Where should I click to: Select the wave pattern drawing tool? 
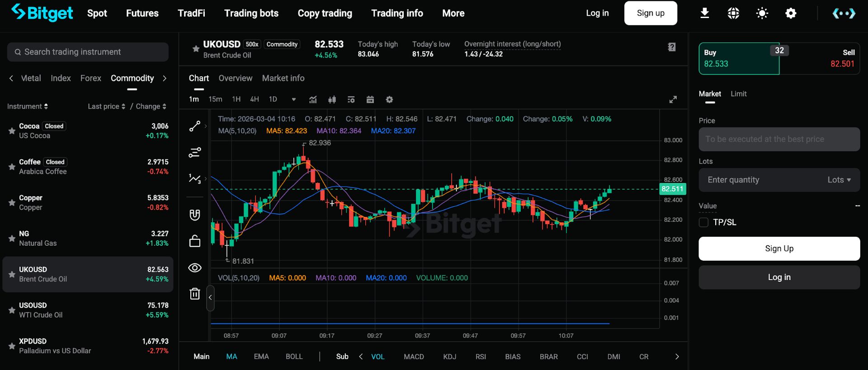[x=194, y=179]
